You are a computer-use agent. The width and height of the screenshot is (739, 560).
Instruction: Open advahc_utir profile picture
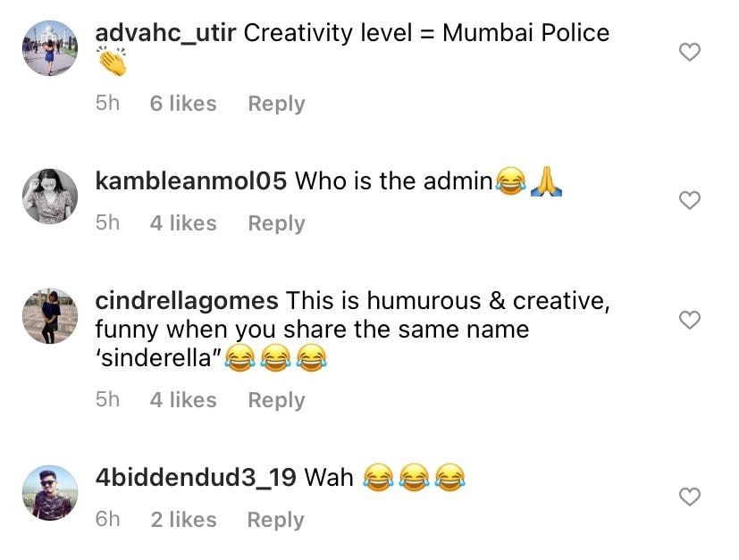(50, 48)
